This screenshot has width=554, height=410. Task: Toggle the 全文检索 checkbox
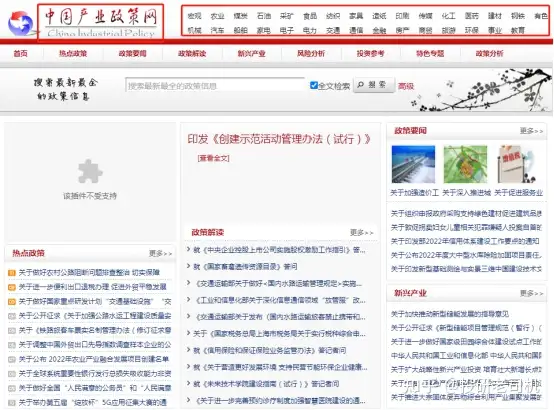click(x=313, y=85)
